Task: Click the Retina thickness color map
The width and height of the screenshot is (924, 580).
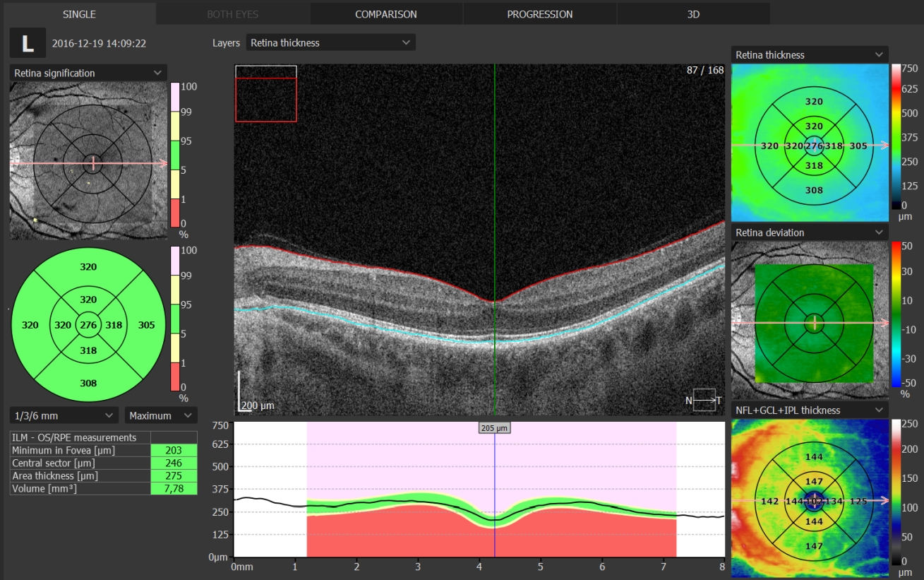Action: [810, 143]
